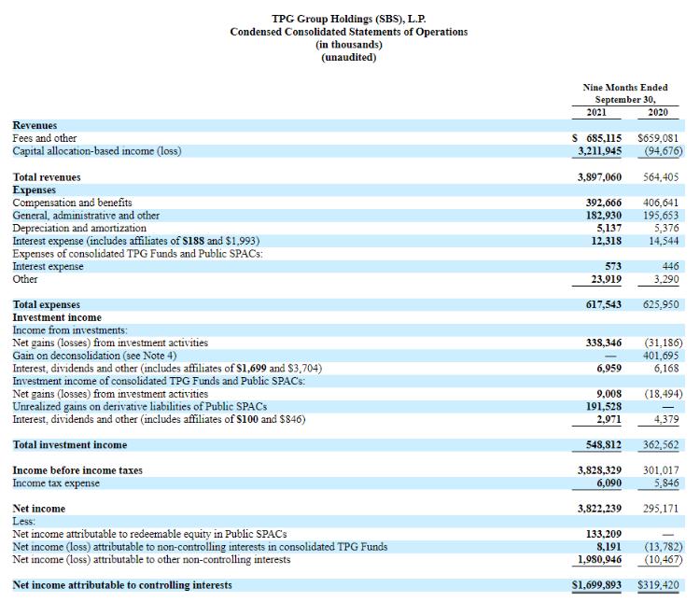700x602 pixels.
Task: Select the 191,528 unrealized gains value
Action: [x=604, y=407]
